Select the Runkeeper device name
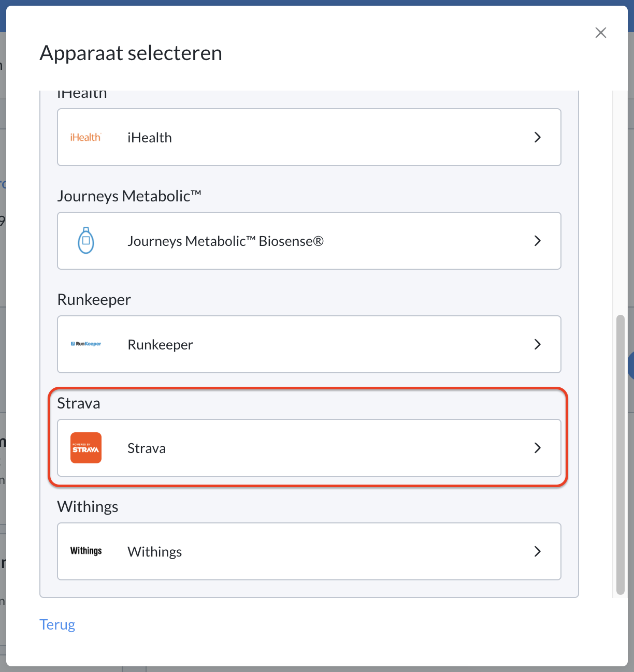This screenshot has width=634, height=672. click(161, 345)
